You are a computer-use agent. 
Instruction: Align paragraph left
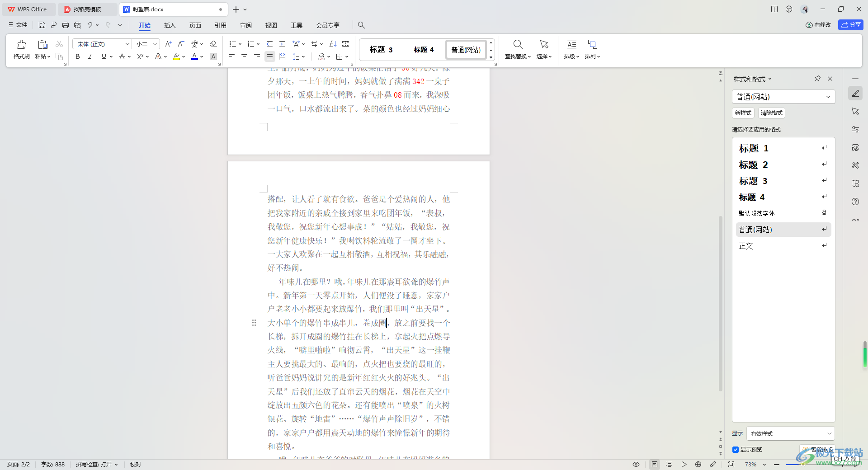[231, 56]
